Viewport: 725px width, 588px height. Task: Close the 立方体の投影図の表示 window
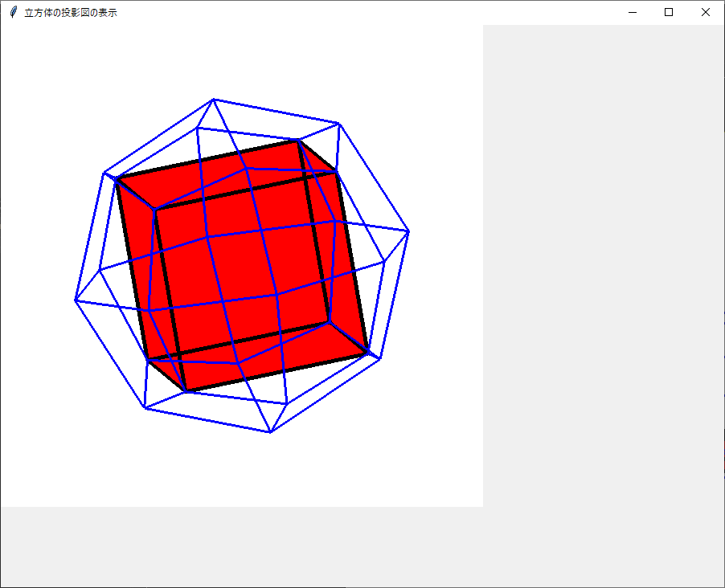coord(706,13)
